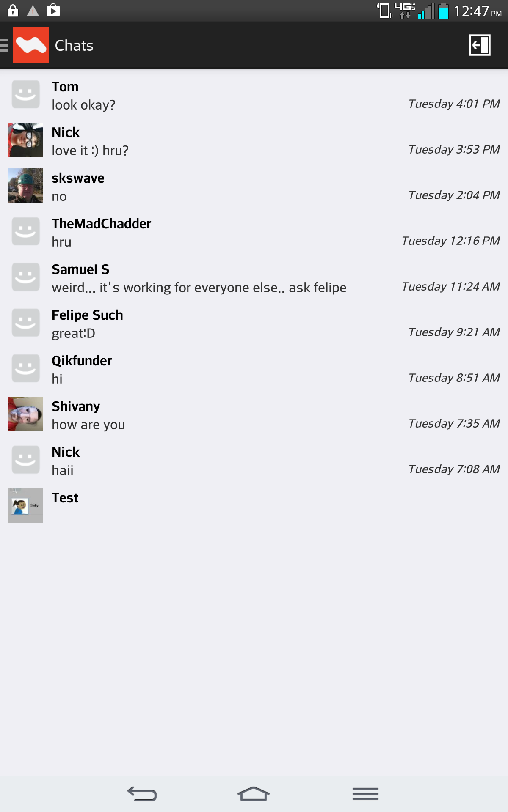Open the Test chat's avatar image

click(26, 505)
